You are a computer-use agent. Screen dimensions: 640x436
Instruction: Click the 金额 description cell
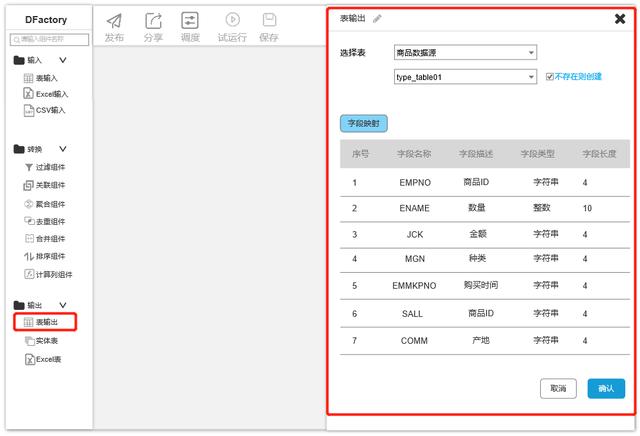[478, 234]
